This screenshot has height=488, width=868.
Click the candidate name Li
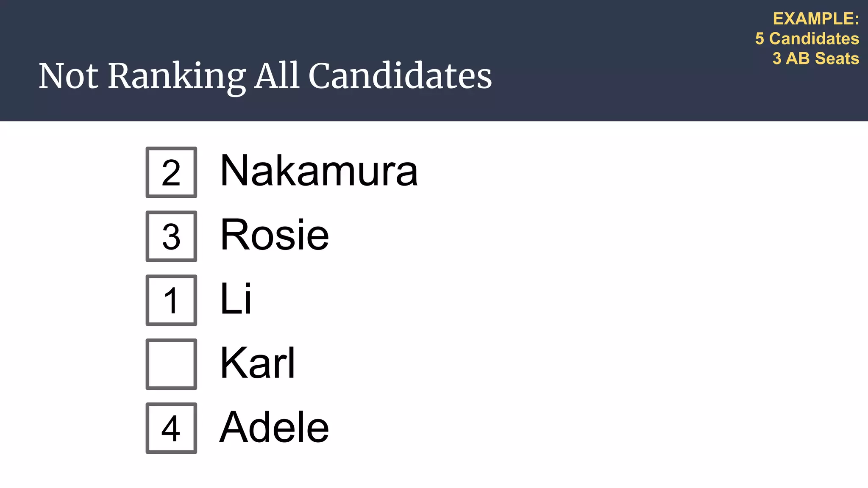236,298
